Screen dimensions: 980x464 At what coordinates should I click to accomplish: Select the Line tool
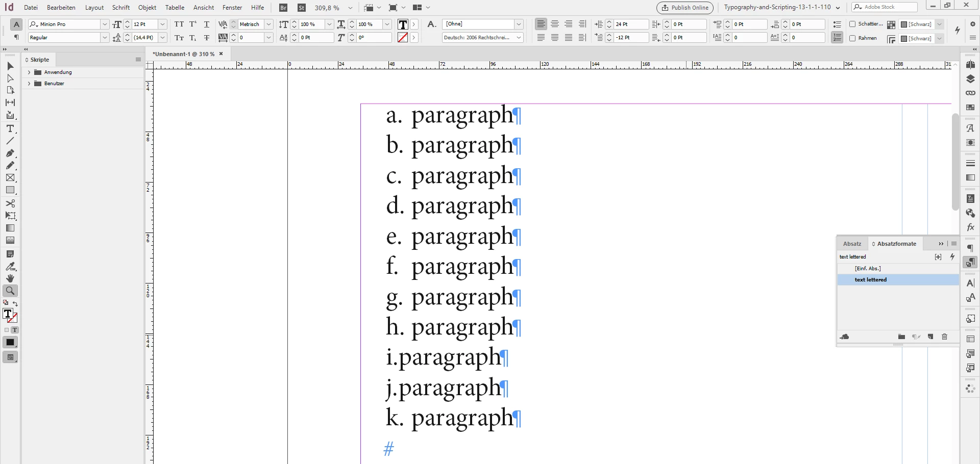point(10,141)
